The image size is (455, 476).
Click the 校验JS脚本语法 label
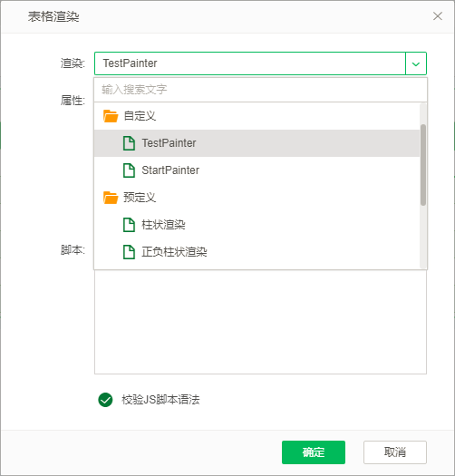pyautogui.click(x=160, y=400)
